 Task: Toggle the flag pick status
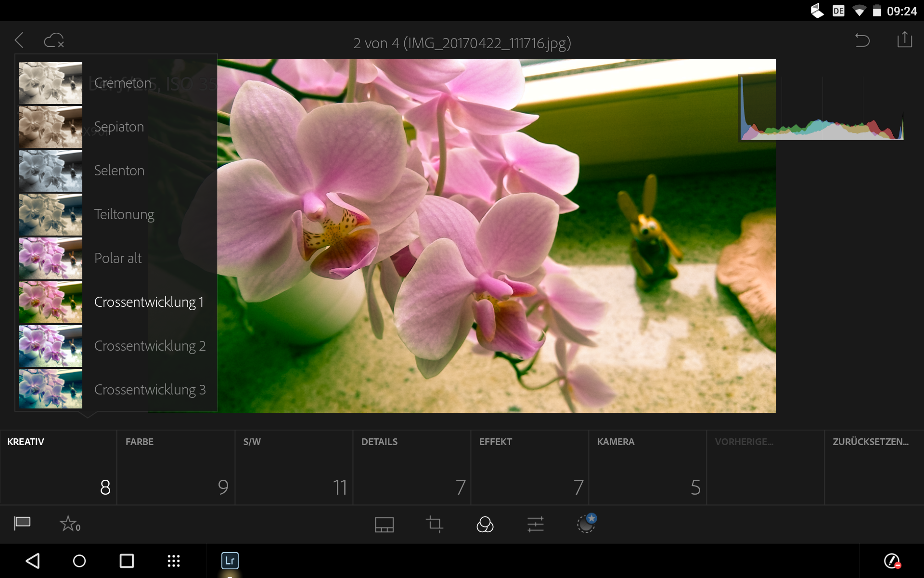22,523
